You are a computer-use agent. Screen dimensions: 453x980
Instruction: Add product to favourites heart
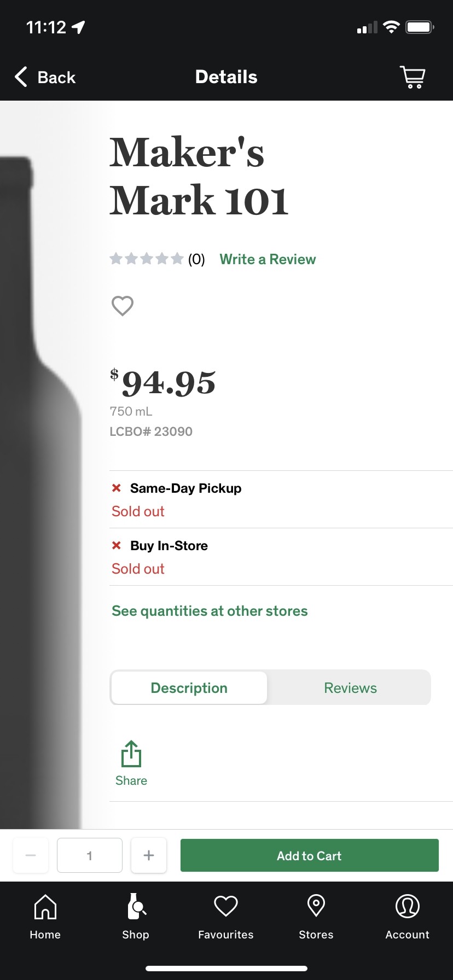tap(122, 306)
